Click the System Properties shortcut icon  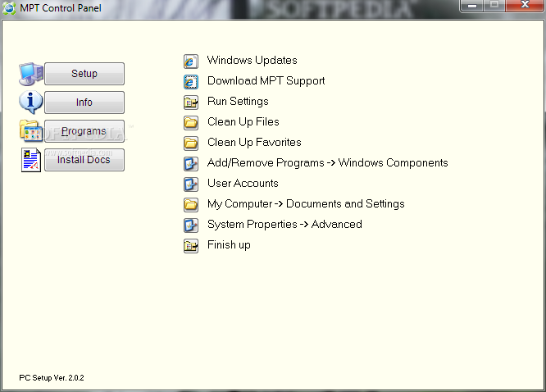click(x=191, y=226)
